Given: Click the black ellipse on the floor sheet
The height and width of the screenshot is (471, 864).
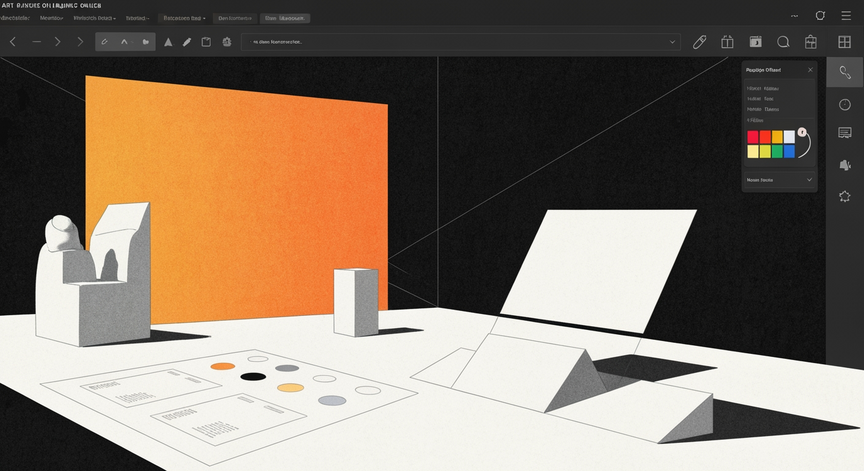Looking at the screenshot, I should click(x=253, y=377).
